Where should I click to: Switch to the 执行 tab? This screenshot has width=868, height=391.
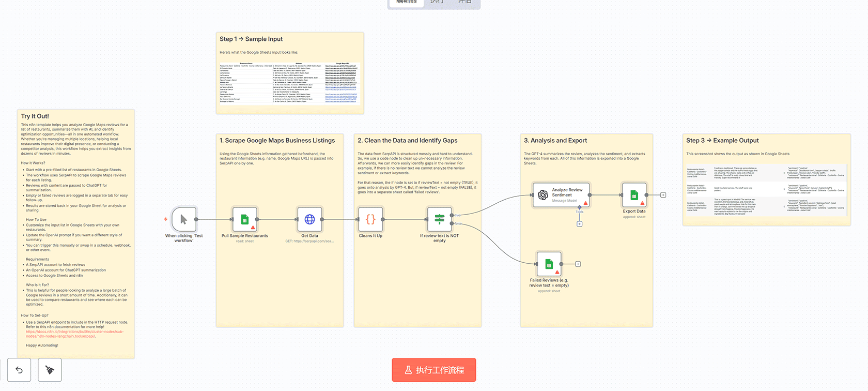click(x=437, y=3)
